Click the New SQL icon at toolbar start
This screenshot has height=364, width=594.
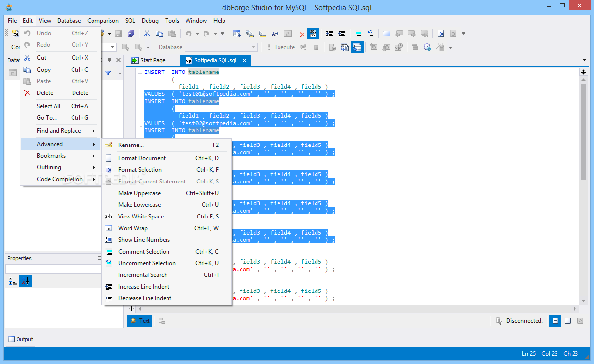pyautogui.click(x=15, y=34)
